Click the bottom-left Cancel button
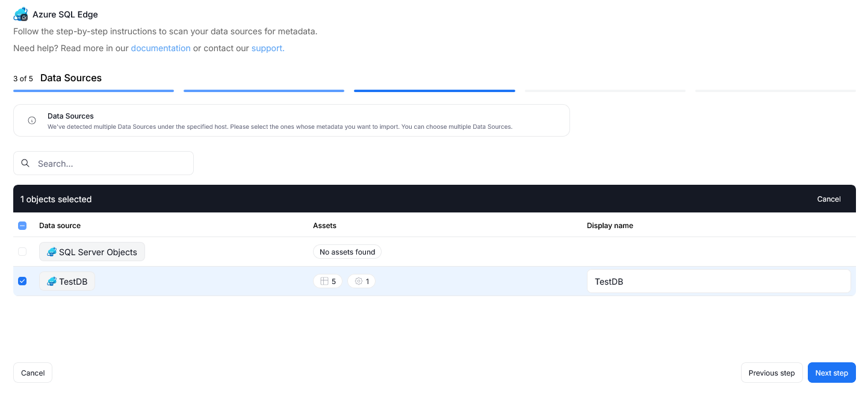 pos(33,373)
